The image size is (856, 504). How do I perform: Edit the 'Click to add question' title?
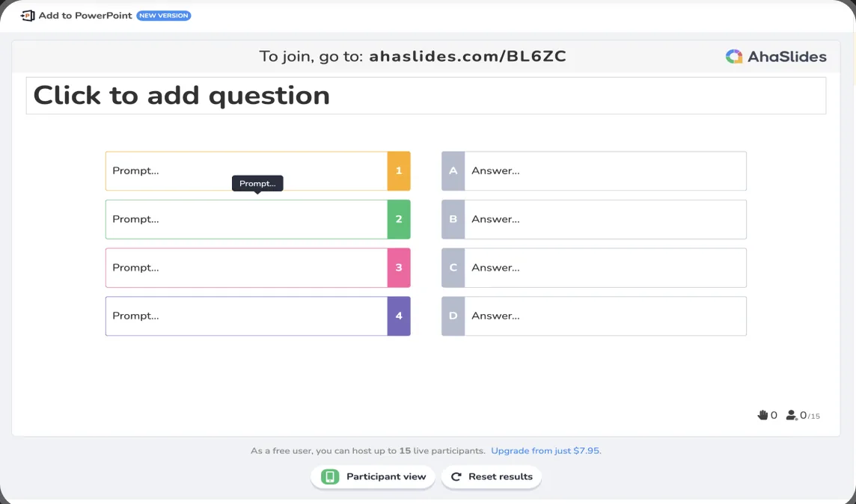[426, 96]
